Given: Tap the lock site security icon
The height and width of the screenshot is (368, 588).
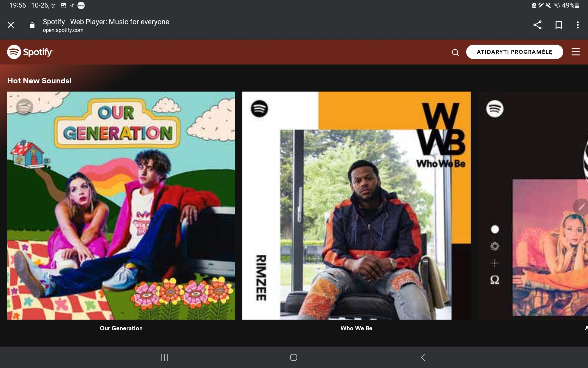Looking at the screenshot, I should 32,25.
